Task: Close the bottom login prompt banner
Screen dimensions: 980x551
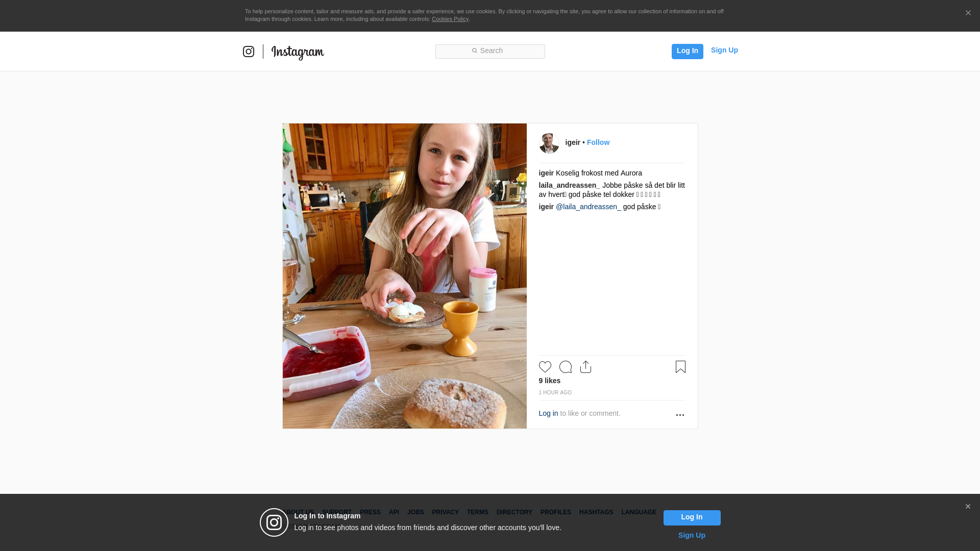Action: pos(968,507)
